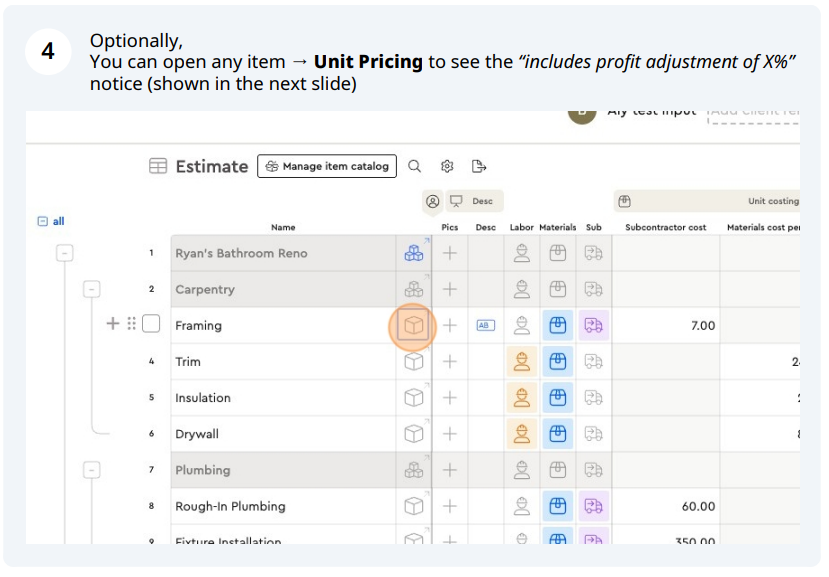Click the export icon next to settings
This screenshot has width=829, height=577.
pyautogui.click(x=479, y=166)
